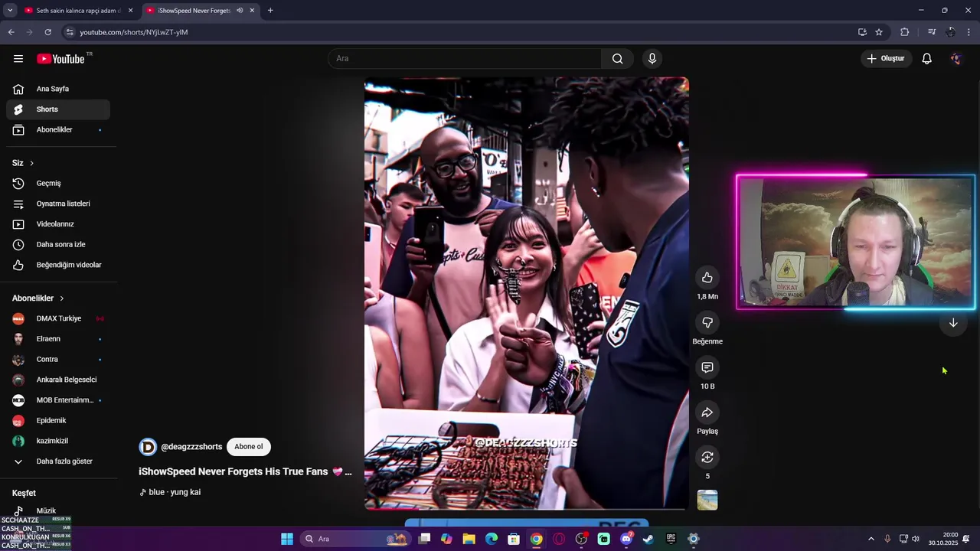Open the notifications bell
The image size is (980, 551).
click(x=926, y=59)
